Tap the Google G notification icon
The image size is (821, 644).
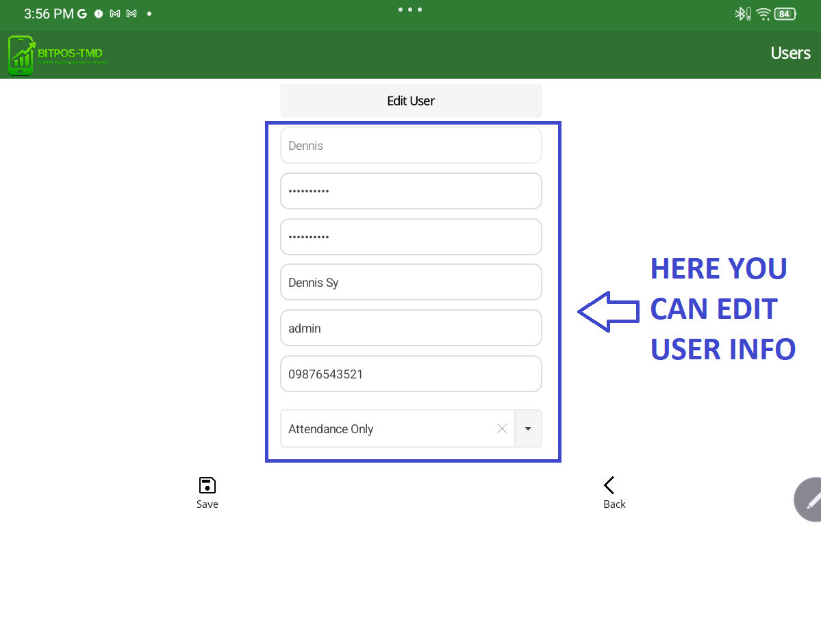click(x=82, y=14)
